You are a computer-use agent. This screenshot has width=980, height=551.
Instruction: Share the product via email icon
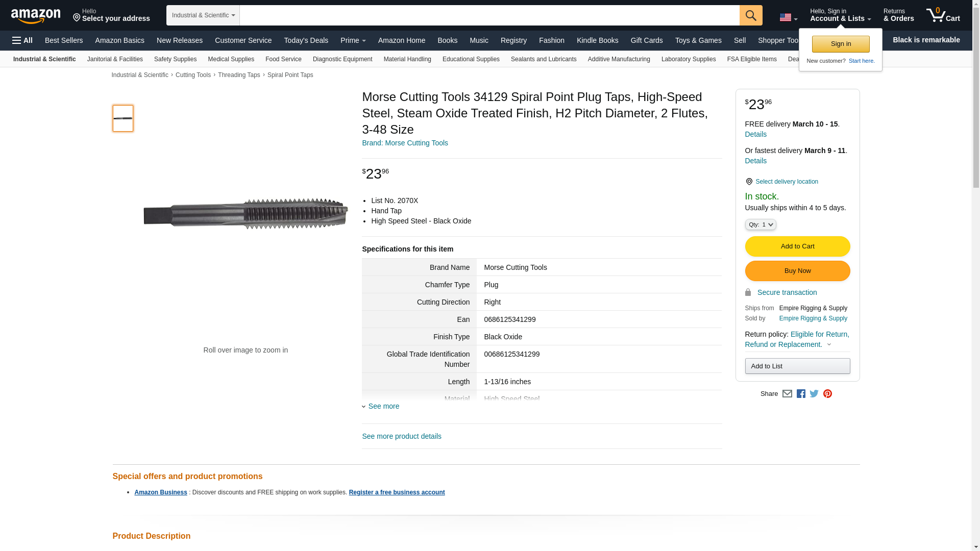click(x=787, y=394)
